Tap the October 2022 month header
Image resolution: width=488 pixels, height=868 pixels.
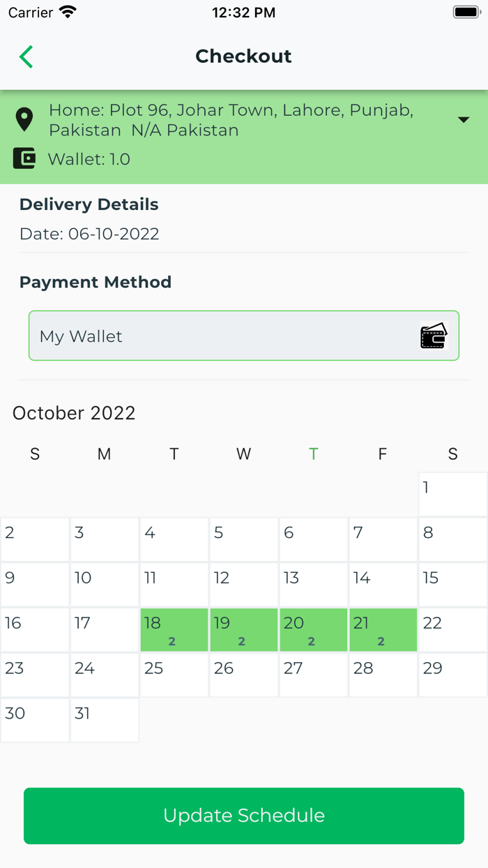click(x=74, y=413)
